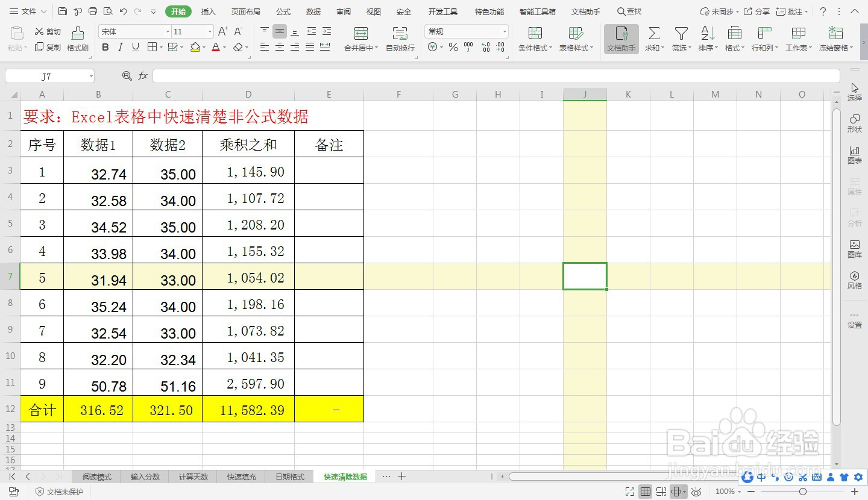Toggle bold formatting
The image size is (868, 500).
pyautogui.click(x=105, y=47)
